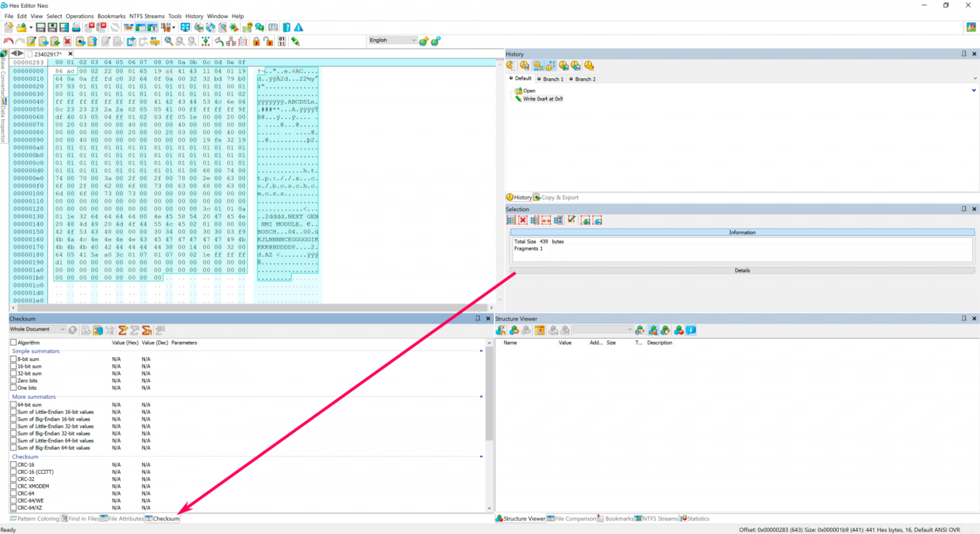Check the 8-bit sum algorithm
This screenshot has width=980, height=534.
[x=13, y=359]
